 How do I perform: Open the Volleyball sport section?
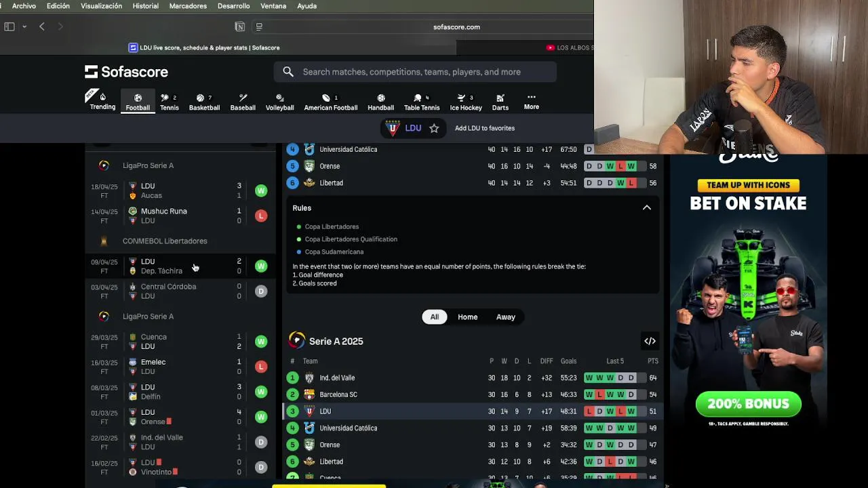(279, 102)
